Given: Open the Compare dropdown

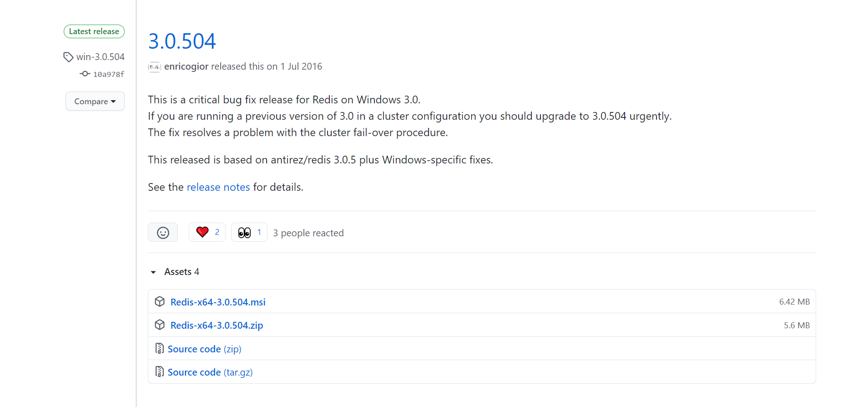Looking at the screenshot, I should 95,101.
